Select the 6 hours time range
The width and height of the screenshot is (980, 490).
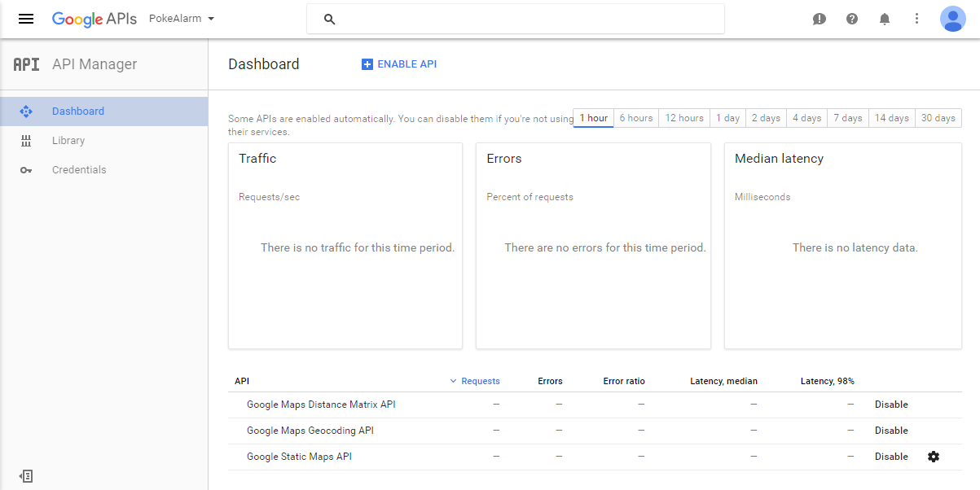pyautogui.click(x=636, y=118)
